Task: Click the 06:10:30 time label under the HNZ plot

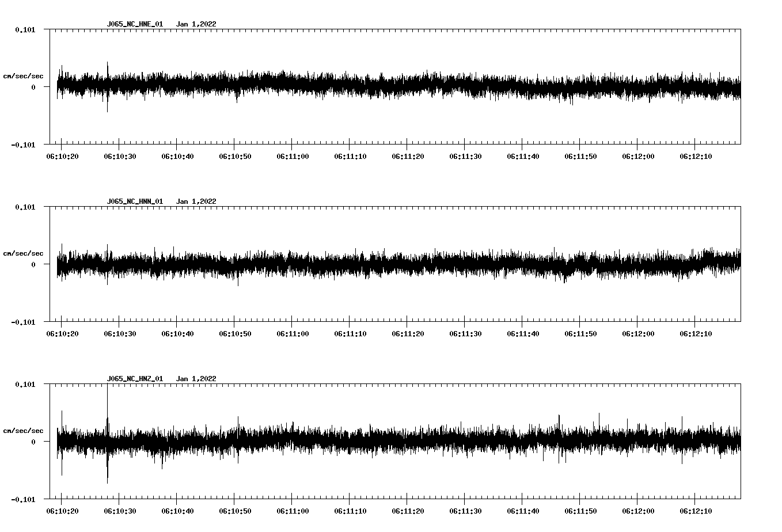Action: pos(120,511)
